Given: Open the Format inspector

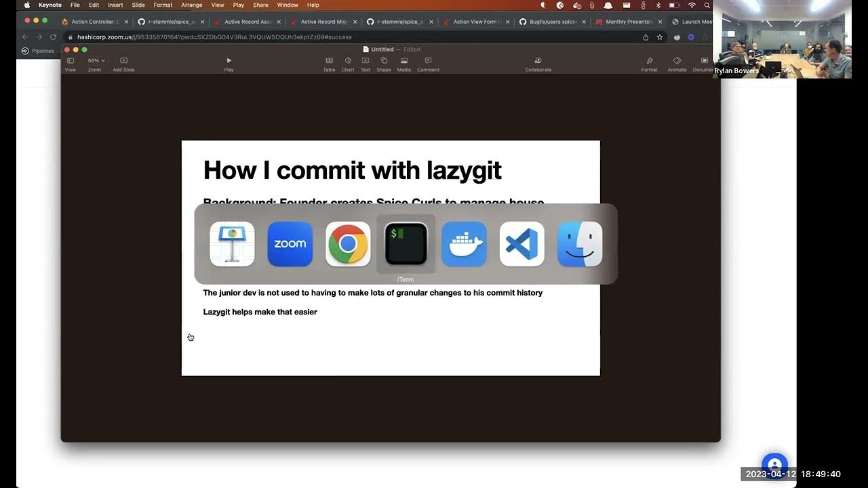Looking at the screenshot, I should (x=650, y=64).
